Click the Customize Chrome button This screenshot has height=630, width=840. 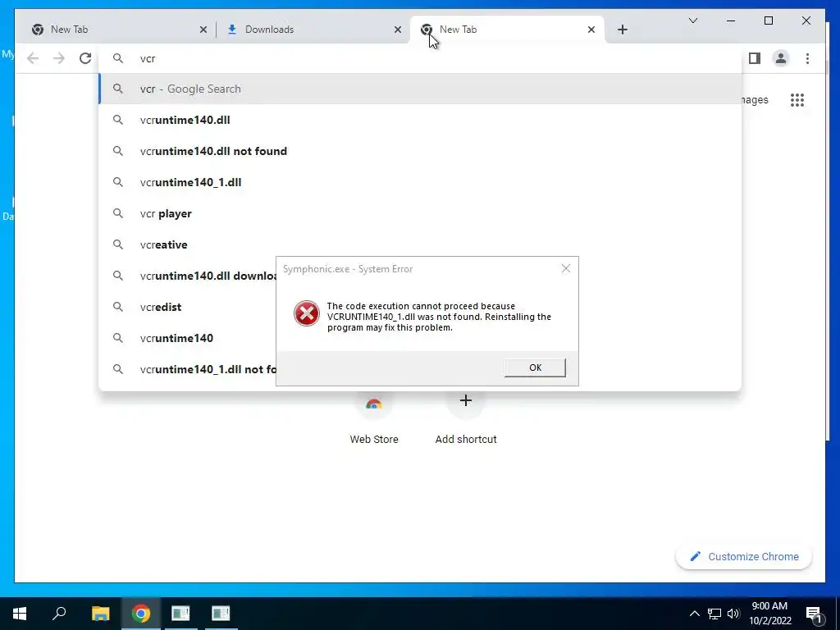click(x=743, y=557)
